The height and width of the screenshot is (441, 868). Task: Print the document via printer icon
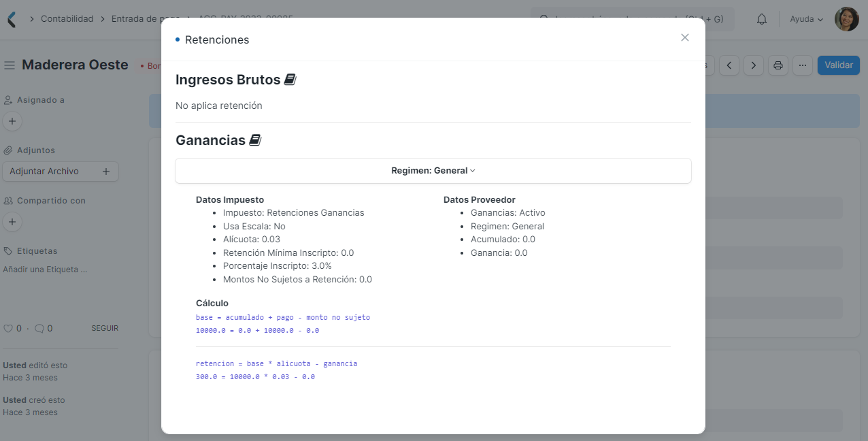coord(778,65)
